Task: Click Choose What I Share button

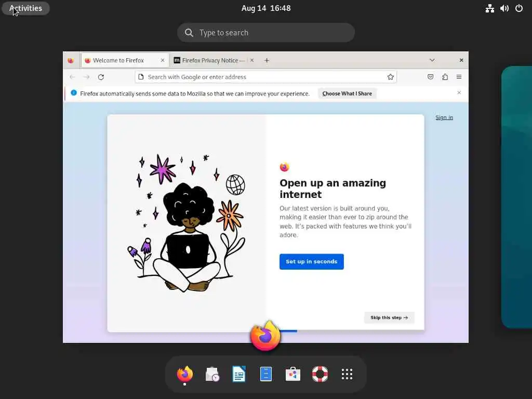Action: [347, 94]
